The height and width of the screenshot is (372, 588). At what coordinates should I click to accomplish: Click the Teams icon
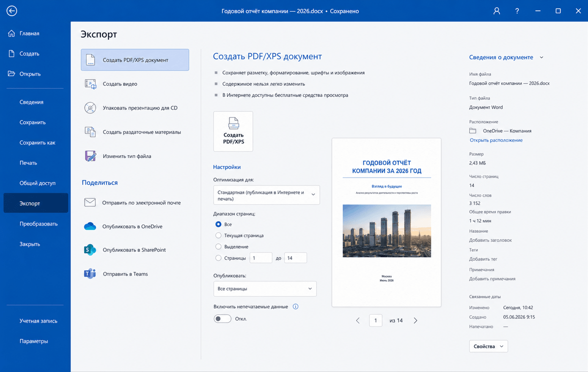90,274
